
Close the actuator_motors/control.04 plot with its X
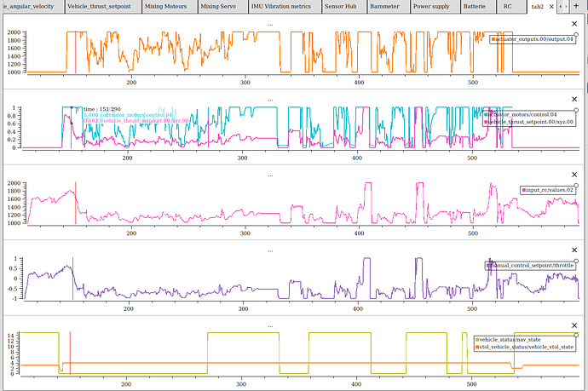[574, 99]
